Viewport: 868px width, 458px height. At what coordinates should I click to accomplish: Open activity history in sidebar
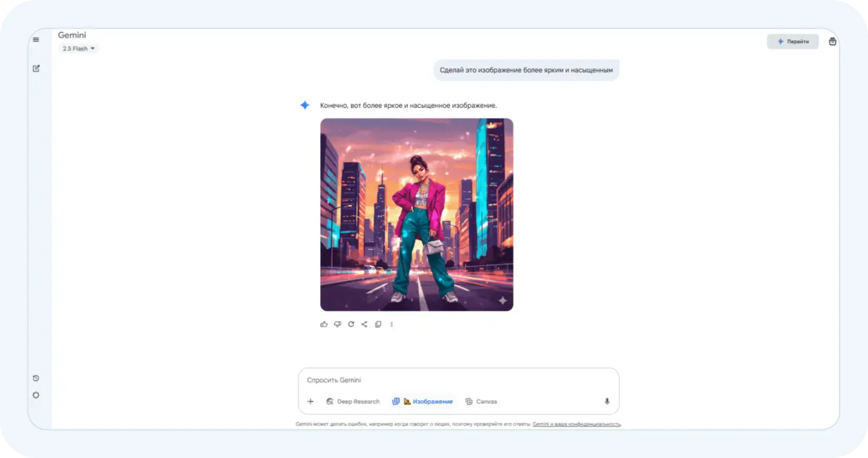click(36, 378)
